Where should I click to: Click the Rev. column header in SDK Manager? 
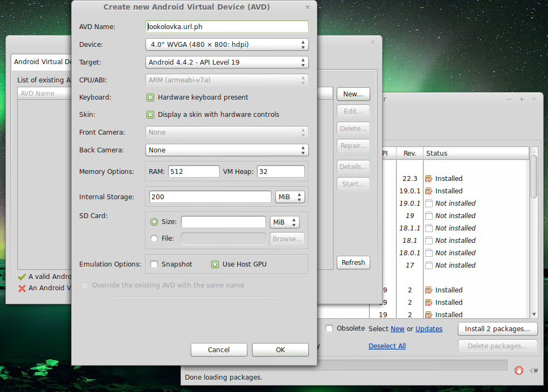[410, 153]
